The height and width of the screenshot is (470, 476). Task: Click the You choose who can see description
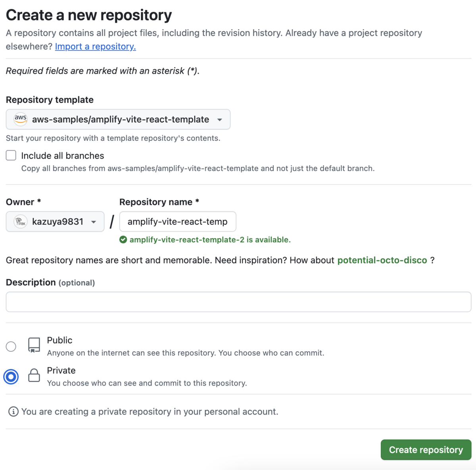pyautogui.click(x=147, y=383)
